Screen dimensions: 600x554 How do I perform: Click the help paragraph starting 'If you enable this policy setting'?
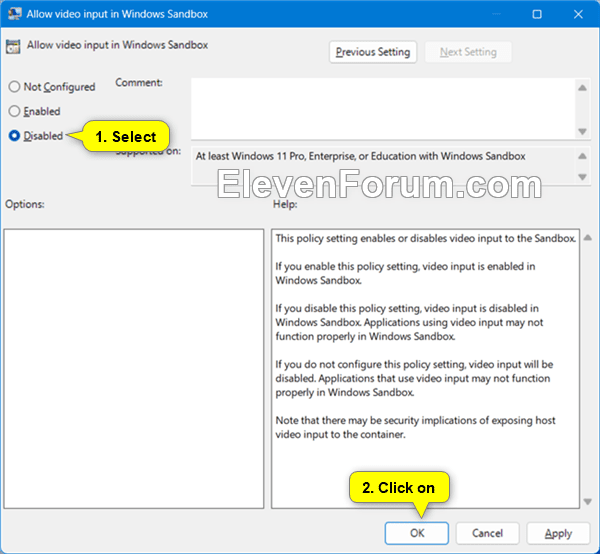pyautogui.click(x=405, y=273)
